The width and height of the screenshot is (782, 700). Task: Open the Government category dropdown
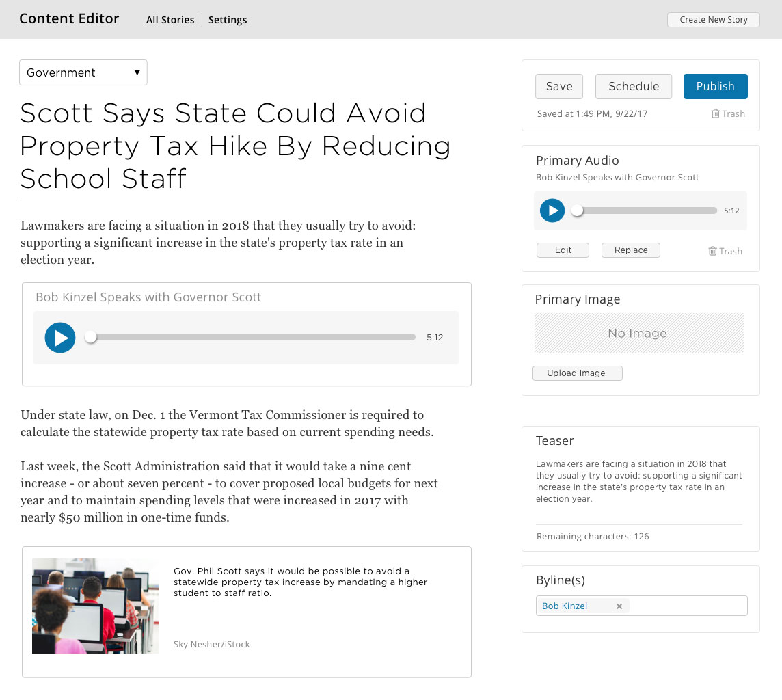(83, 72)
